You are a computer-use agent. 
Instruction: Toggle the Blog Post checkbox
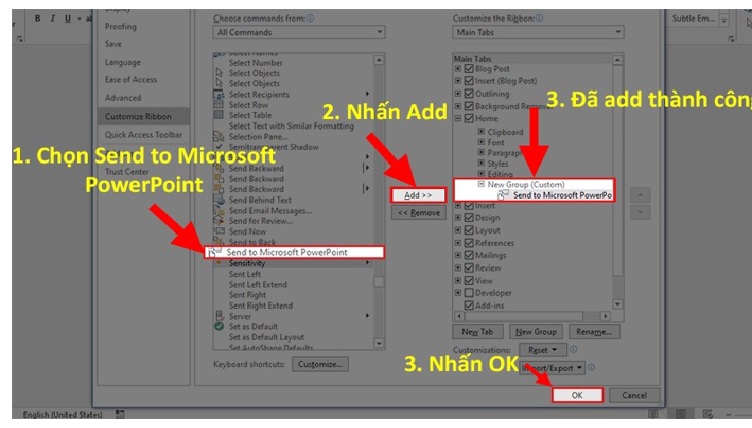tap(470, 70)
